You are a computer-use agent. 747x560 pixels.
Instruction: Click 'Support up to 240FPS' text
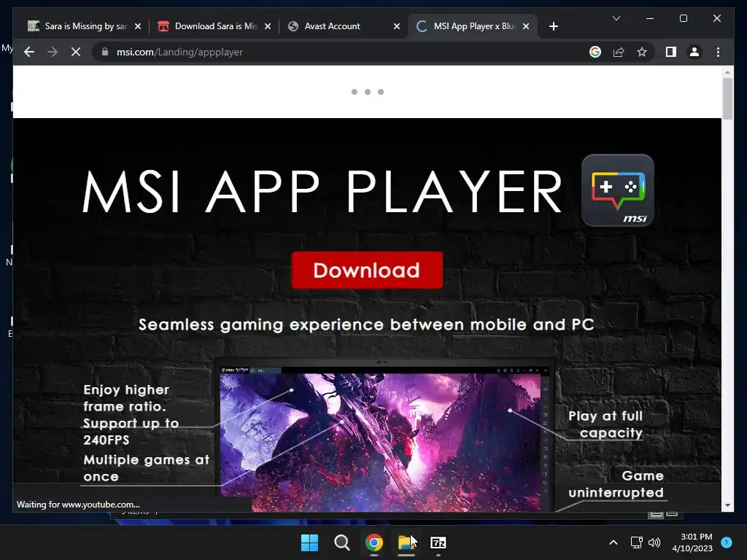(x=131, y=432)
